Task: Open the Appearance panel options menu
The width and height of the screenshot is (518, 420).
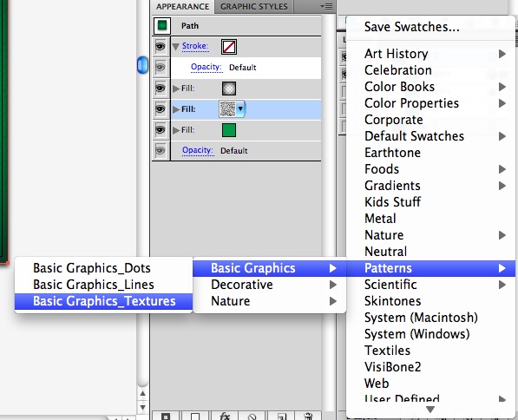Action: click(x=326, y=6)
